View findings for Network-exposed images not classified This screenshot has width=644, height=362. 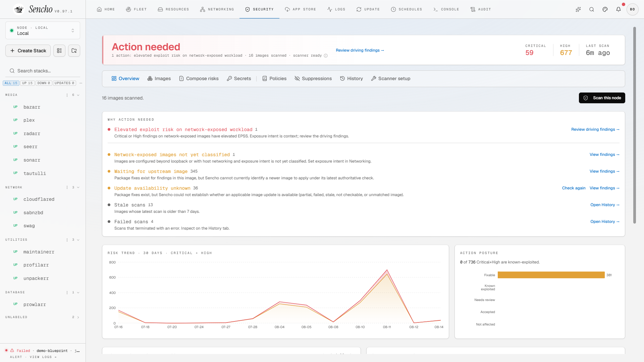(604, 155)
